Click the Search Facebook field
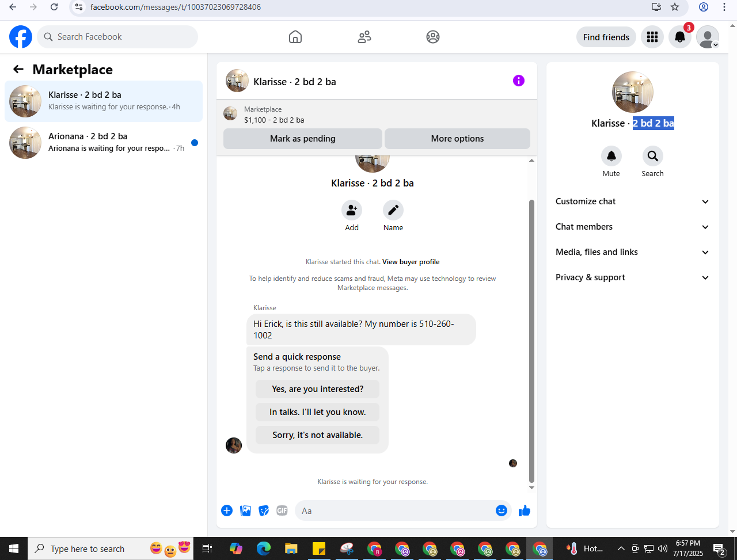The width and height of the screenshot is (737, 560). click(117, 37)
